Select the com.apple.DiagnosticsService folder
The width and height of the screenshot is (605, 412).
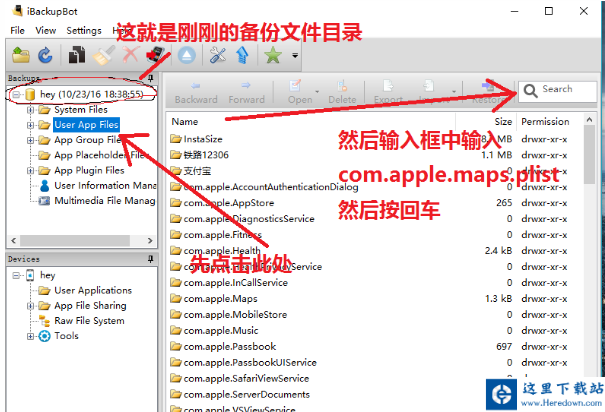249,219
